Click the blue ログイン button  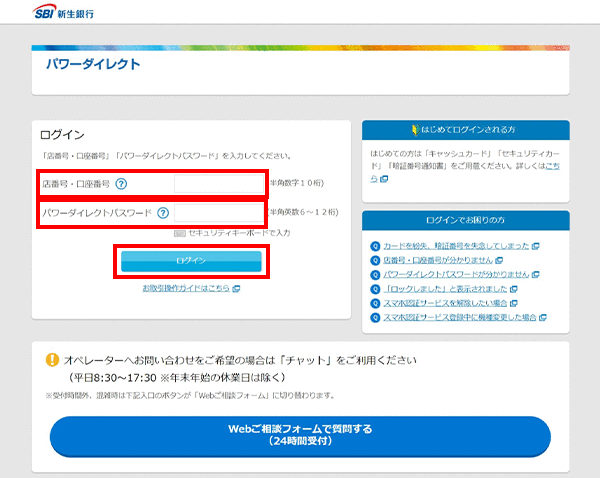[x=191, y=261]
